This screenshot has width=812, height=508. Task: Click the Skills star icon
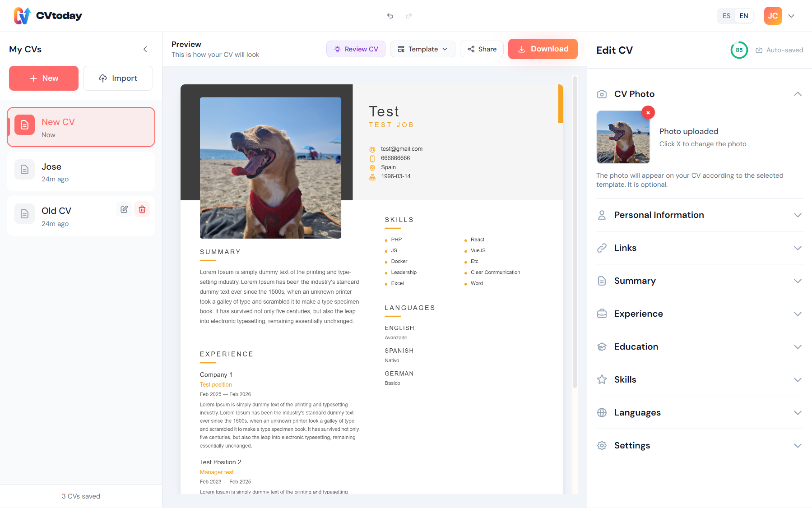[602, 379]
